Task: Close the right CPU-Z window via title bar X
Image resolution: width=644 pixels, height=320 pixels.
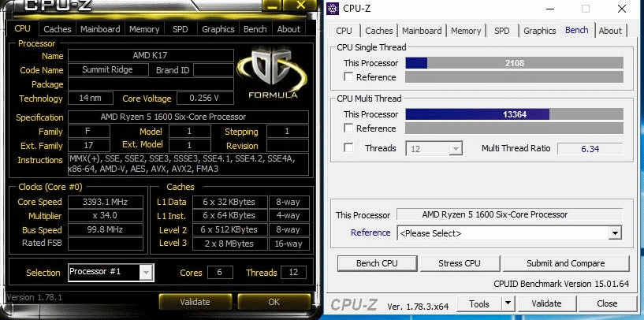Action: tap(621, 9)
